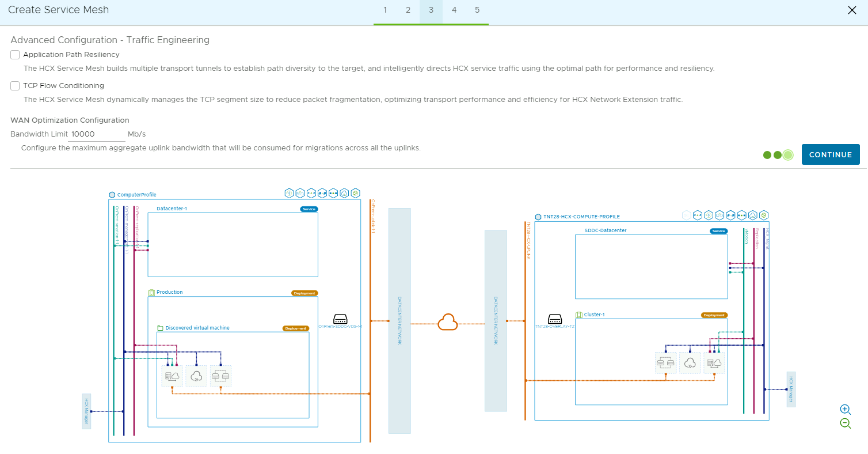Screen dimensions: 868x454
Task: Select the TNT28-OVERLAY-TZ switch icon
Action: click(x=555, y=319)
